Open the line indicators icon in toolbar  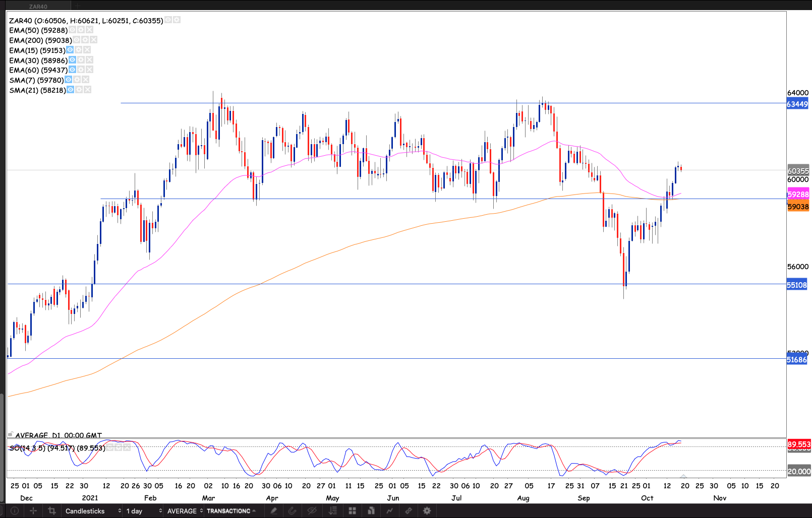point(389,510)
